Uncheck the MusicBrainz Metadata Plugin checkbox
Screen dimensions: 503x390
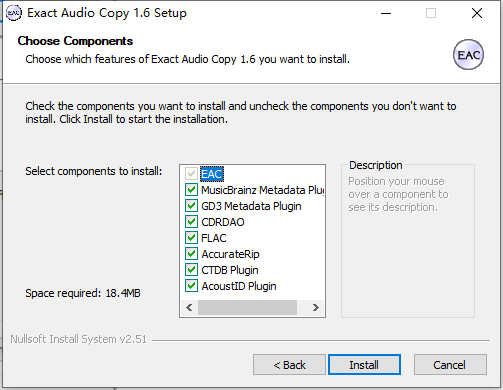191,190
